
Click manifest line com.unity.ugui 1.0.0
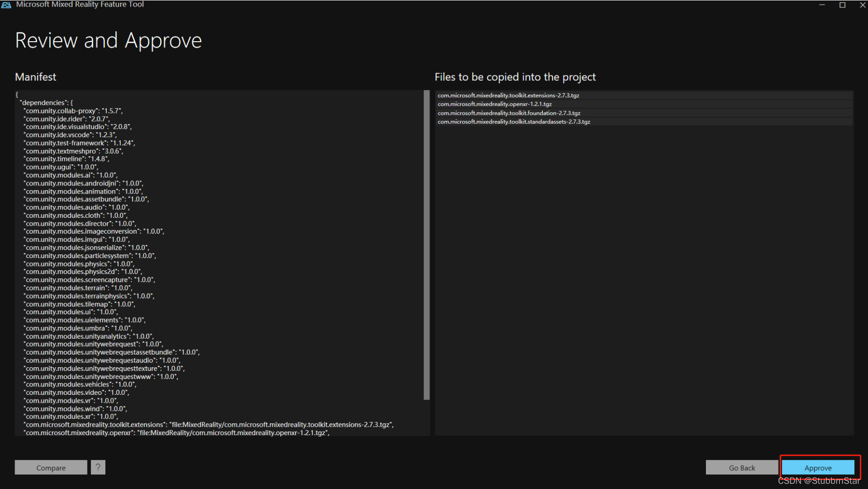tap(61, 167)
